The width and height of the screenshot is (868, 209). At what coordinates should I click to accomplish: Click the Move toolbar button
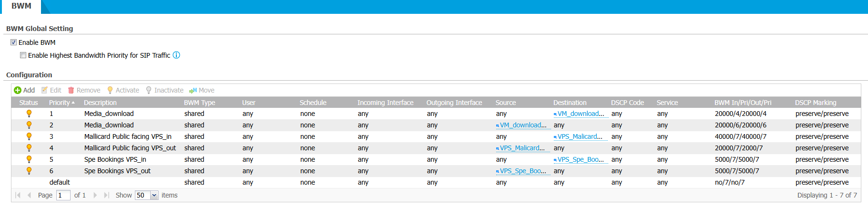tap(202, 90)
